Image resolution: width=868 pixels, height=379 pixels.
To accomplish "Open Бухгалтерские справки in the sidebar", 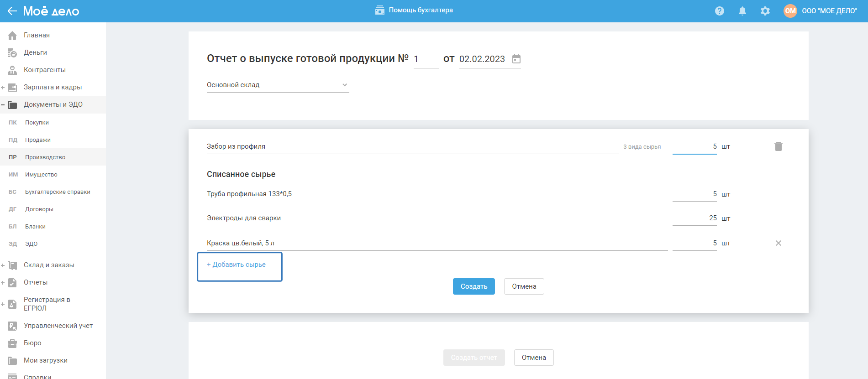I will tap(53, 192).
